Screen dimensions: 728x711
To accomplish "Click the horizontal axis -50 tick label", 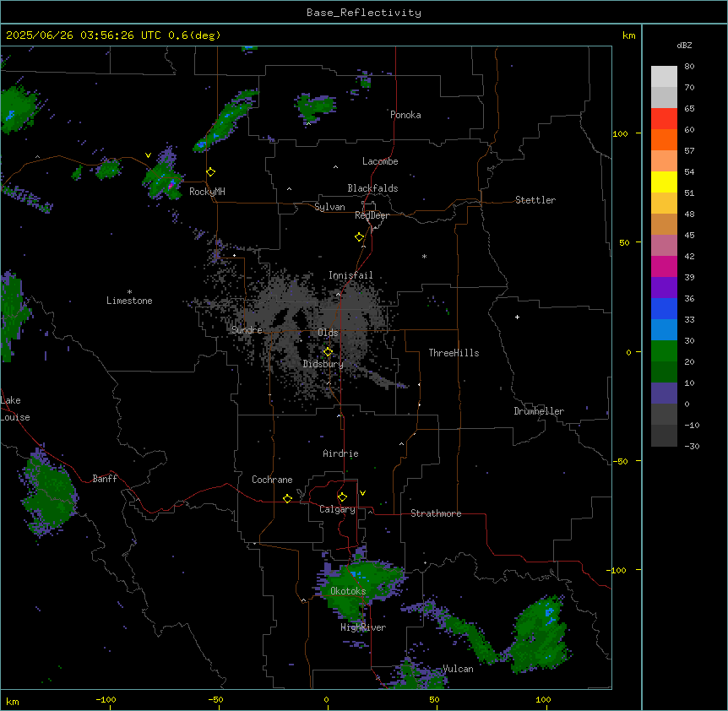I will 215,699.
